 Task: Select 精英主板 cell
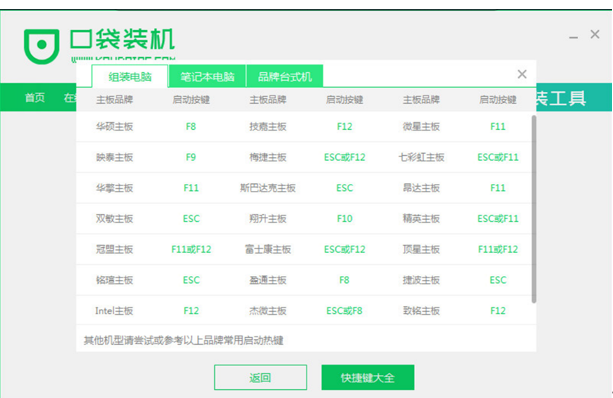(421, 219)
